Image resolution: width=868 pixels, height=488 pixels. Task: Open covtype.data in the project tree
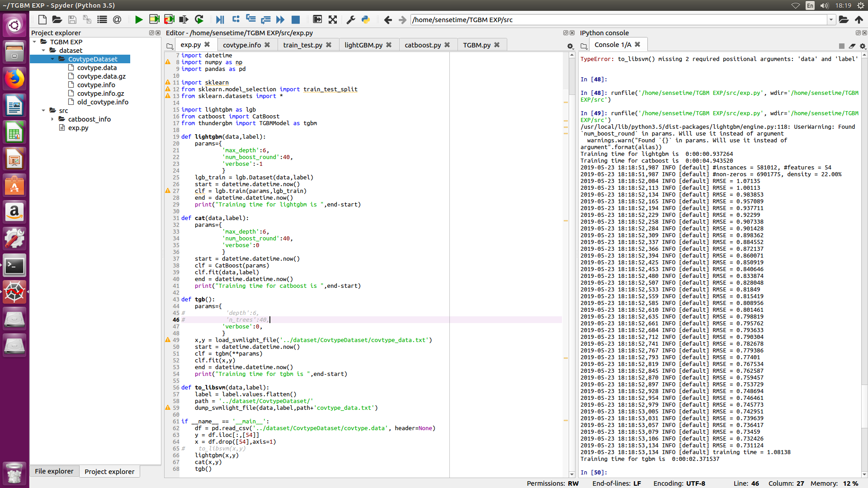97,68
